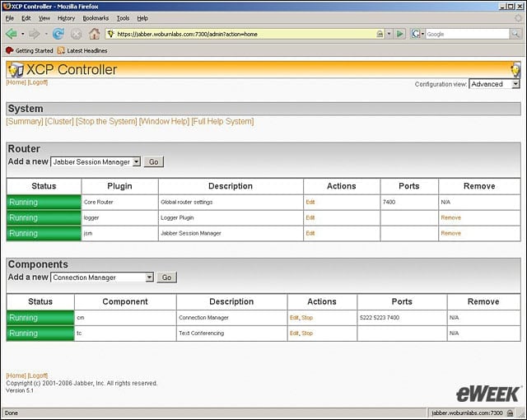Click the green Go arrow beside address bar

[x=399, y=34]
